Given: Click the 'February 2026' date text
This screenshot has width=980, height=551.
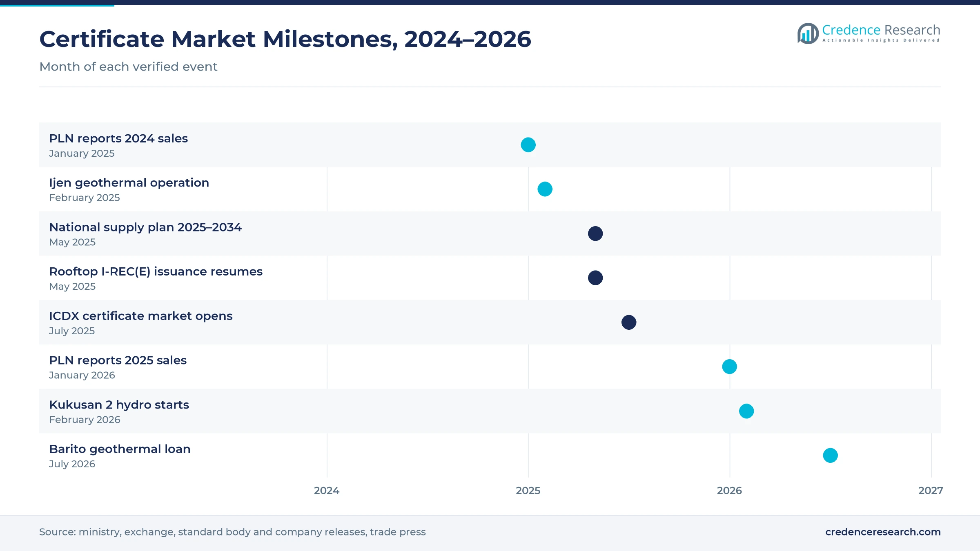Looking at the screenshot, I should (x=85, y=420).
